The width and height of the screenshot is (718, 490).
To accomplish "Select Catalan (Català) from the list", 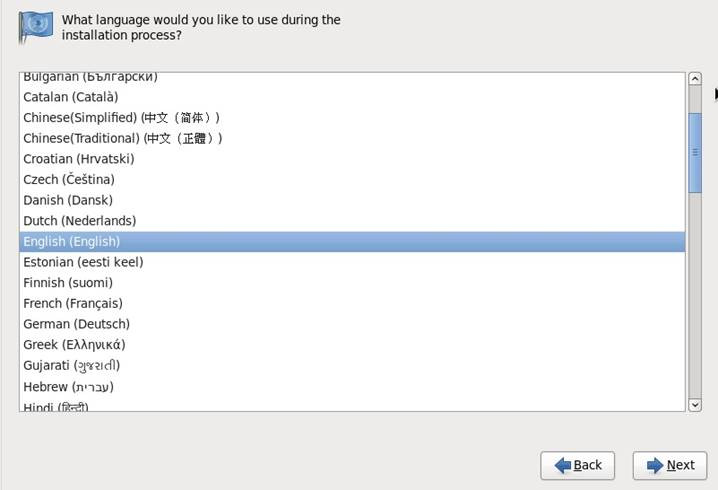I will tap(71, 97).
